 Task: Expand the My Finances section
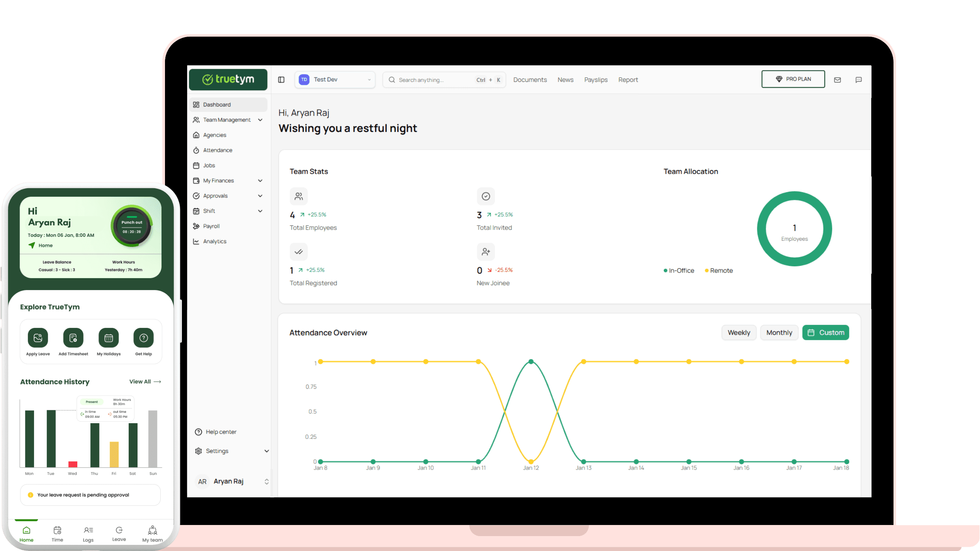click(x=218, y=180)
